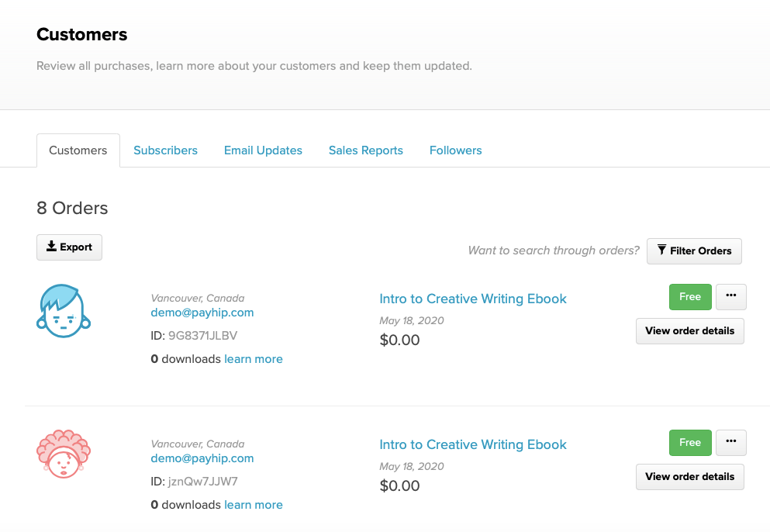
Task: Select the Followers tab
Action: [x=455, y=150]
